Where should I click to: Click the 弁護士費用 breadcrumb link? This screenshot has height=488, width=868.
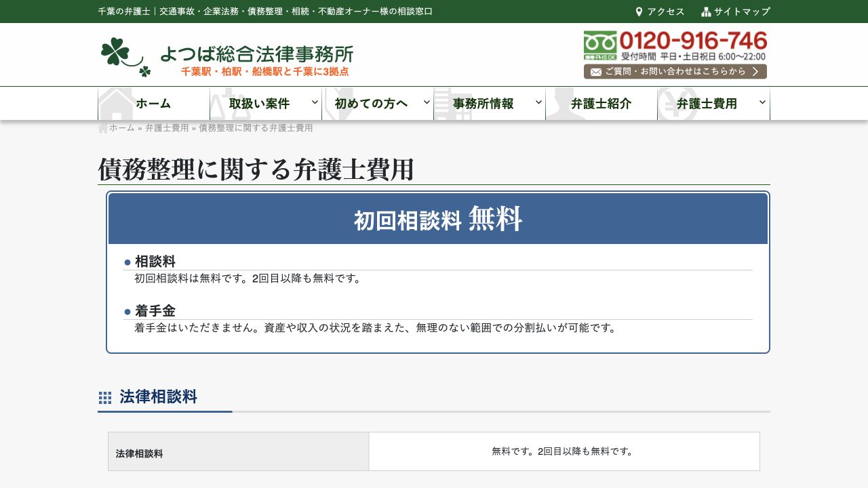(167, 128)
